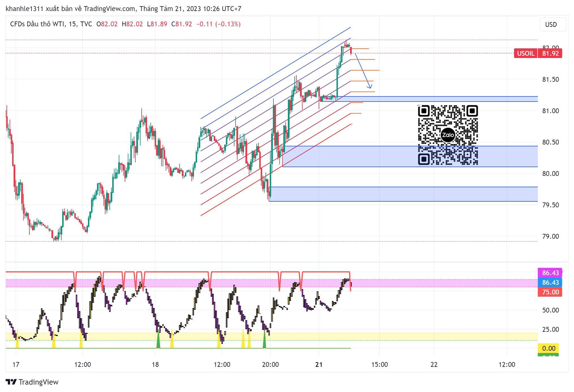Click the high value H82.02
Viewport: 574px width, 392px height.
(132, 24)
